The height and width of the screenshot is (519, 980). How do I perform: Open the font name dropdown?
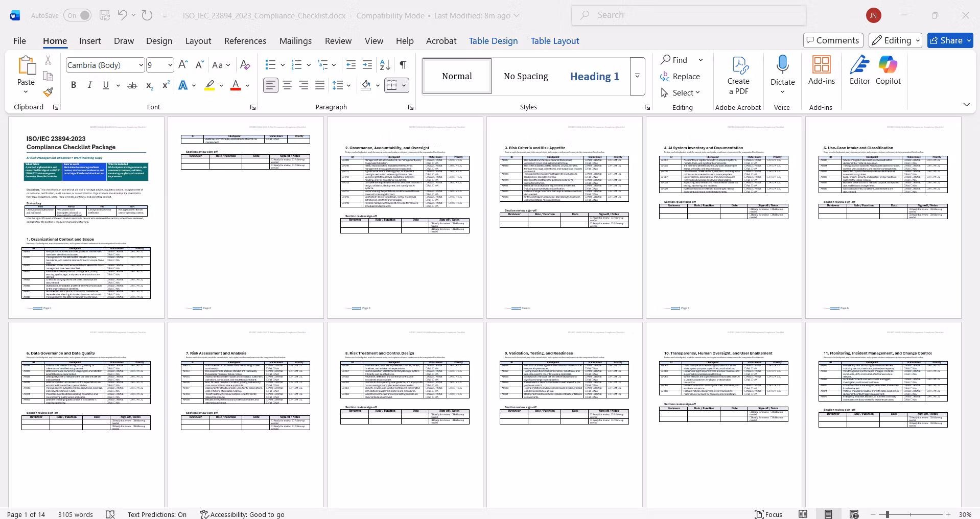point(141,65)
